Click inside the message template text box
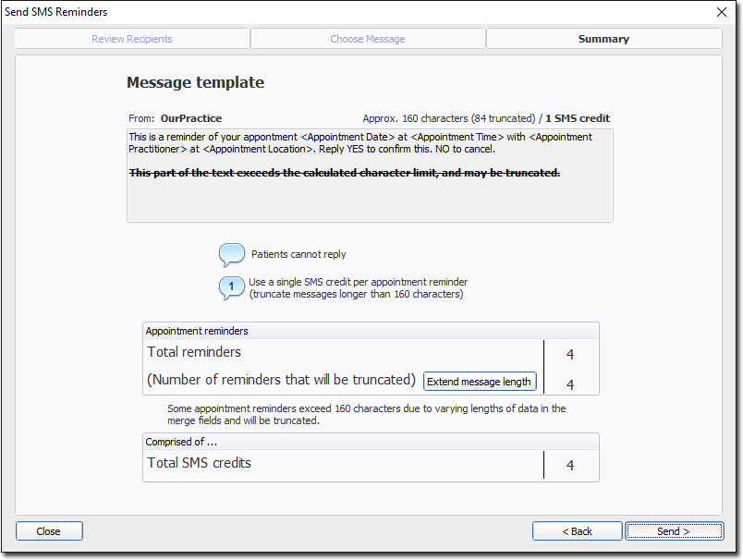 point(370,199)
